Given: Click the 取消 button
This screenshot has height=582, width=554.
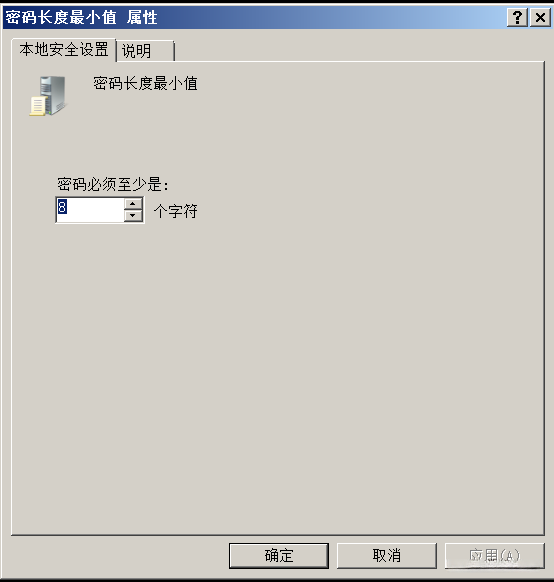Looking at the screenshot, I should [387, 556].
